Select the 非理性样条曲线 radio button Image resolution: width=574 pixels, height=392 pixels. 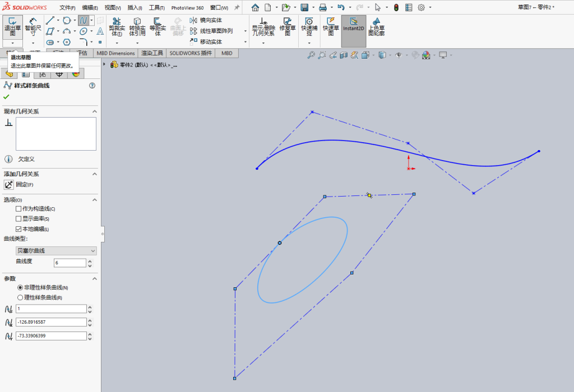click(20, 288)
